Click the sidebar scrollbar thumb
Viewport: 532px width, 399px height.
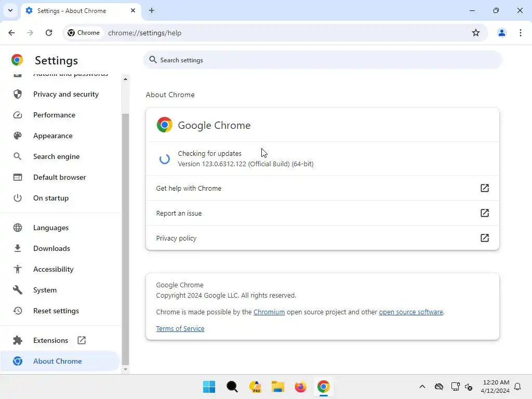[126, 240]
